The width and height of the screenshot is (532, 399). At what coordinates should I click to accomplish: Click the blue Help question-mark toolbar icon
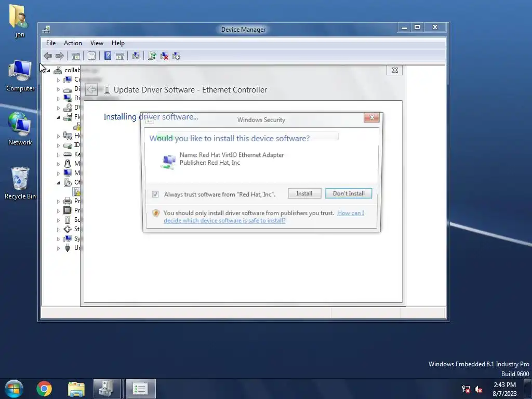pos(108,56)
